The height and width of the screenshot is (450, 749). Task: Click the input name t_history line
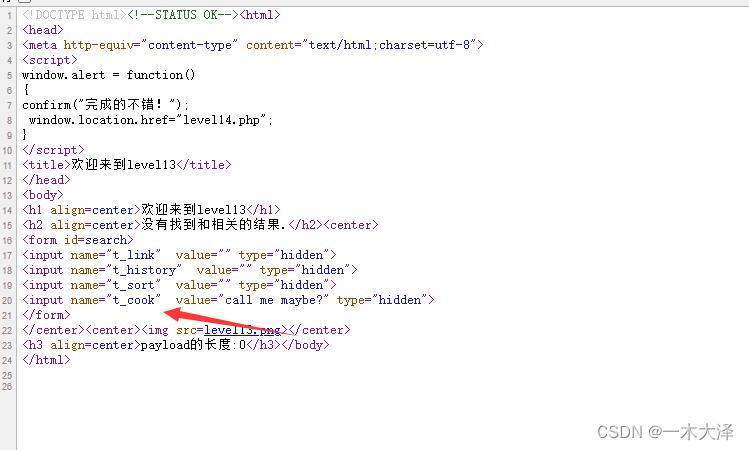point(190,270)
